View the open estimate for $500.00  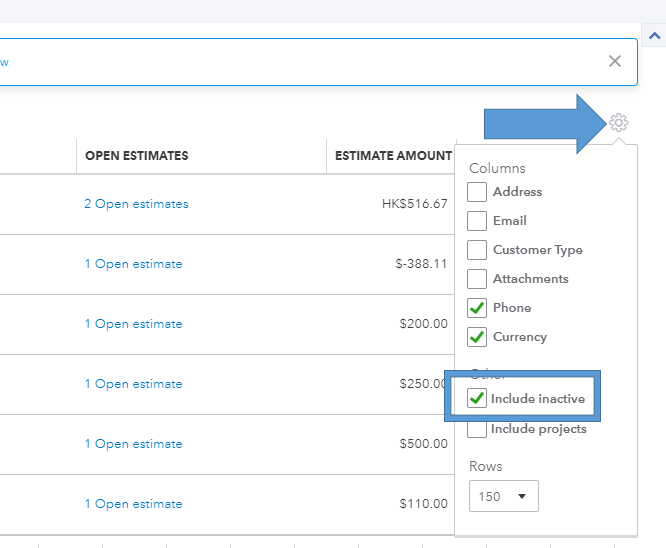tap(133, 444)
